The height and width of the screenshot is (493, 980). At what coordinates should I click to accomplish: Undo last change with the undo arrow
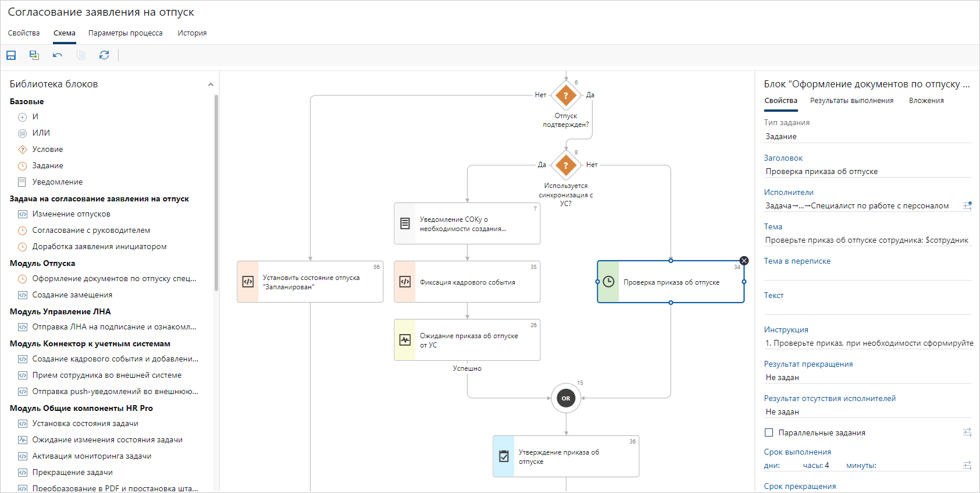point(58,55)
